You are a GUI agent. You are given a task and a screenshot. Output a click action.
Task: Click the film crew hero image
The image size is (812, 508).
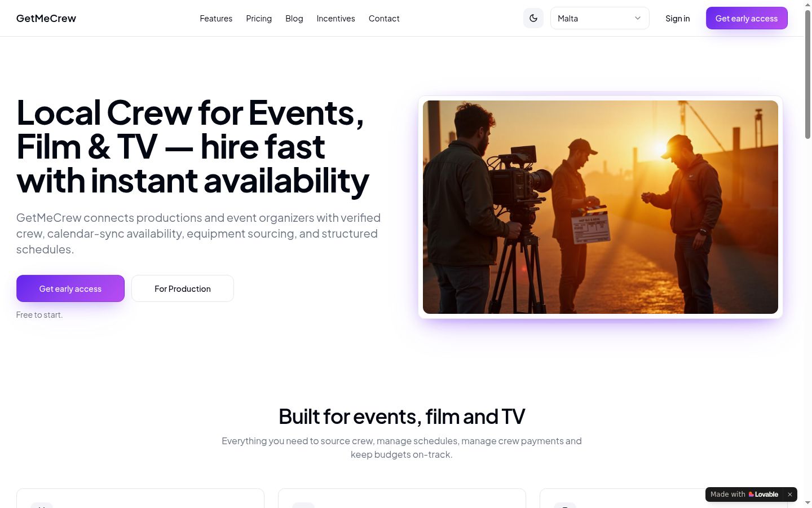coord(601,207)
